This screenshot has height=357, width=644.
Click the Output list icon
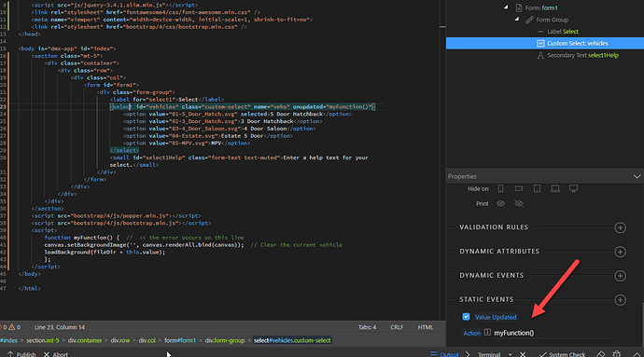point(434,353)
